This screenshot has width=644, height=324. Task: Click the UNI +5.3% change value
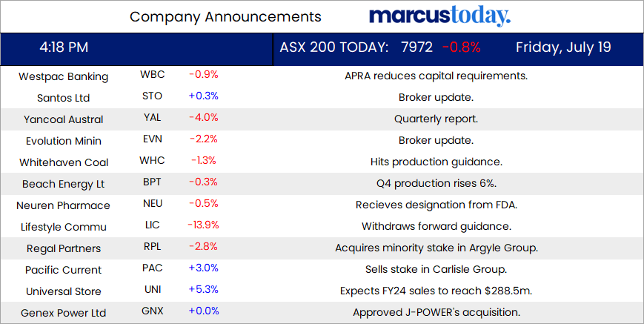[x=203, y=290]
